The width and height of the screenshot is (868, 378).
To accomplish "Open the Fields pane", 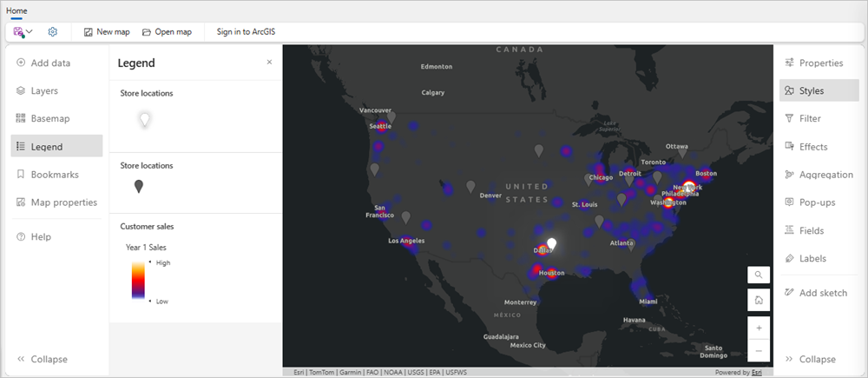I will 819,230.
